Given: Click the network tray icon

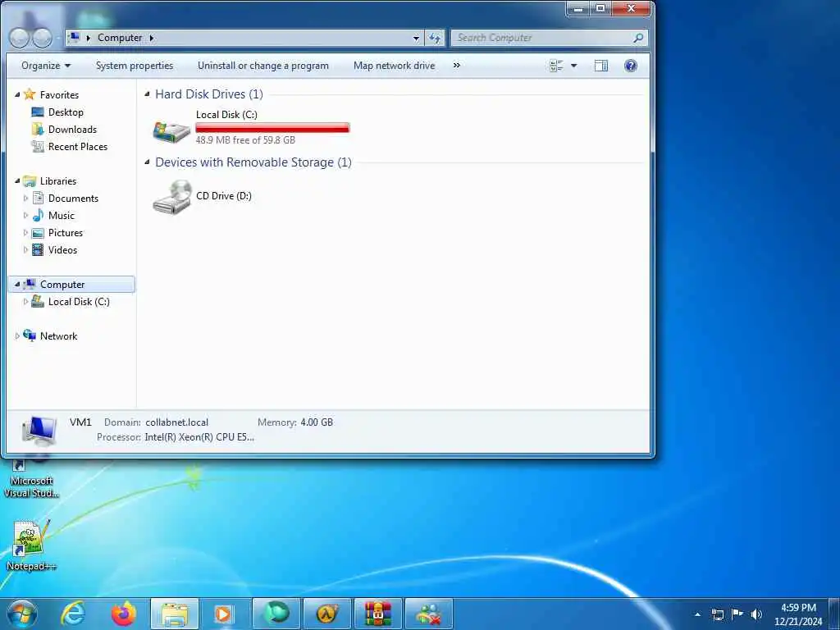Looking at the screenshot, I should click(x=717, y=614).
